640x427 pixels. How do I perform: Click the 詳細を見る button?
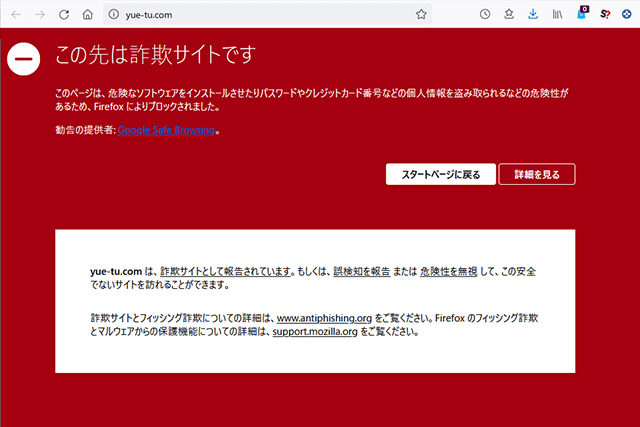coord(537,174)
